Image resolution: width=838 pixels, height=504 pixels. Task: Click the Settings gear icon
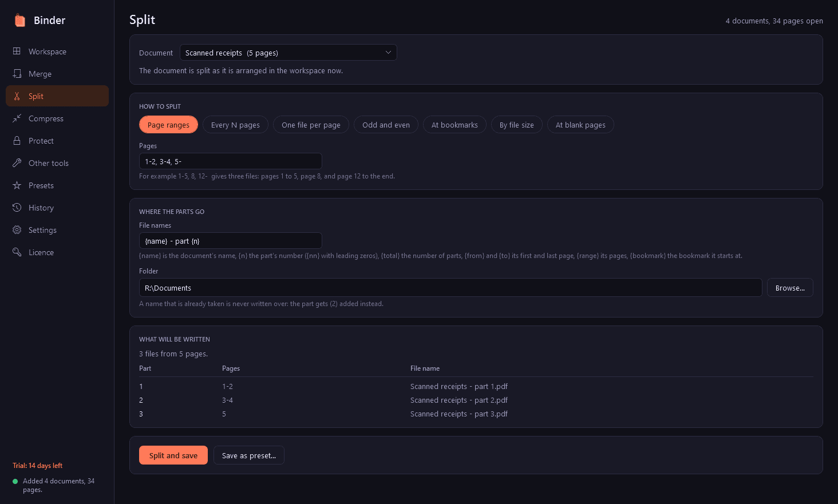tap(17, 230)
